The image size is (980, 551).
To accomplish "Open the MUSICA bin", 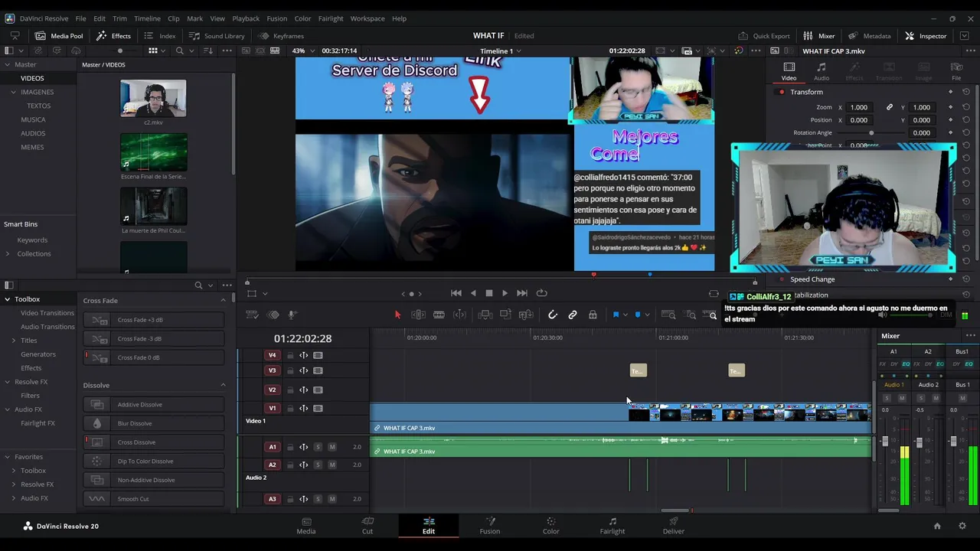I will tap(33, 119).
